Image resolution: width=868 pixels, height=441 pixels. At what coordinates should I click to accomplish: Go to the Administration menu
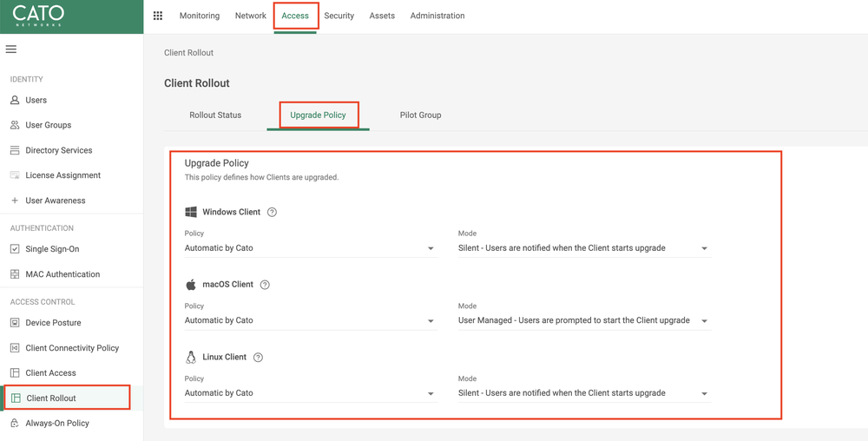pyautogui.click(x=437, y=16)
